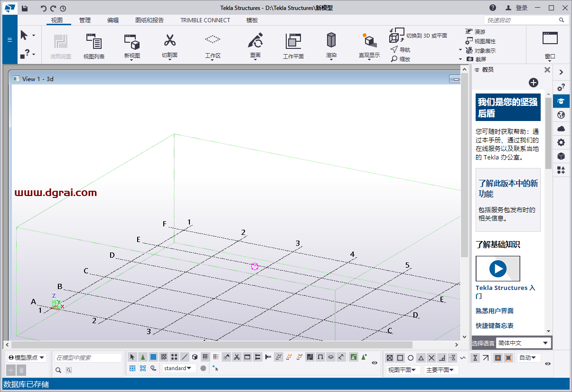Click the 缩放 zoom tool
Image resolution: width=572 pixels, height=392 pixels.
(x=400, y=59)
